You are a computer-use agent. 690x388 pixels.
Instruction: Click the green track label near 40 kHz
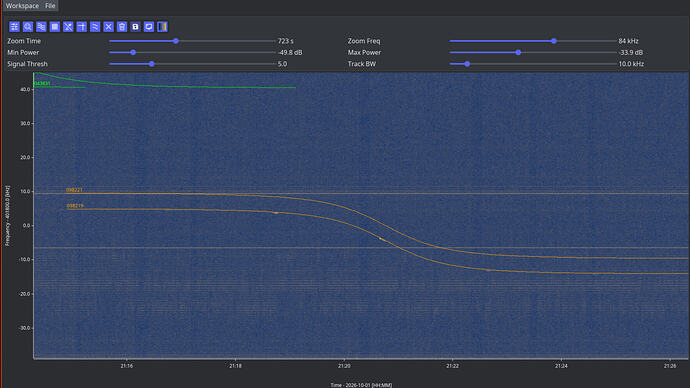coord(42,84)
